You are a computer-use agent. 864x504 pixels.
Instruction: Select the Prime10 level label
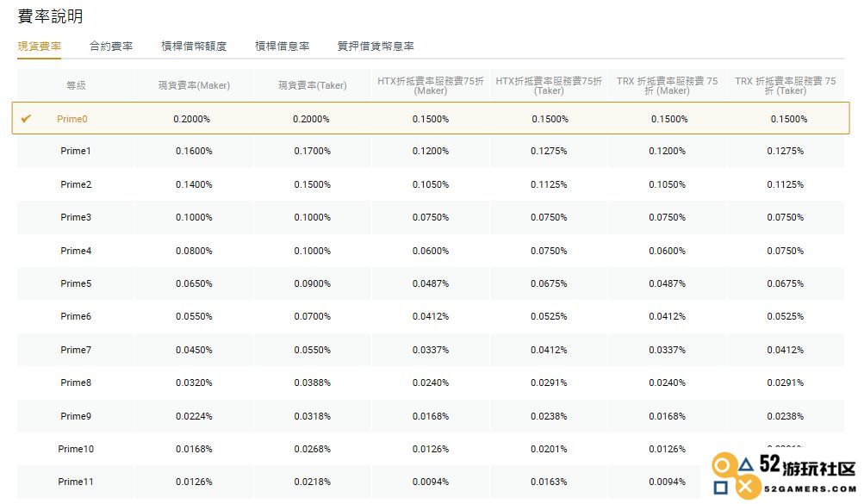coord(76,449)
